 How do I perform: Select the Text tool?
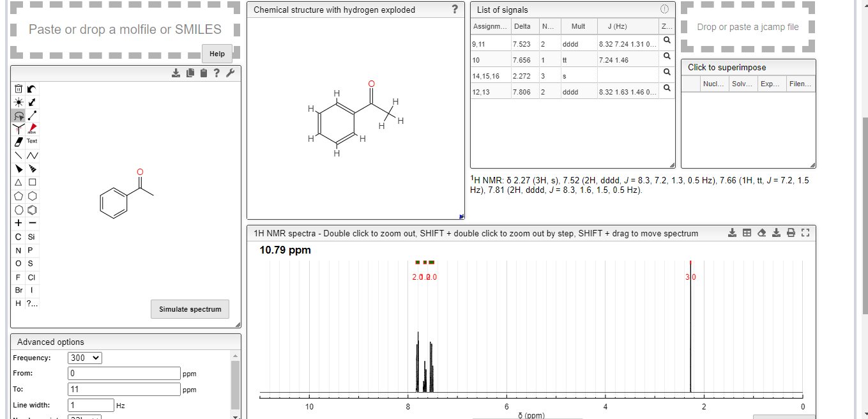31,141
